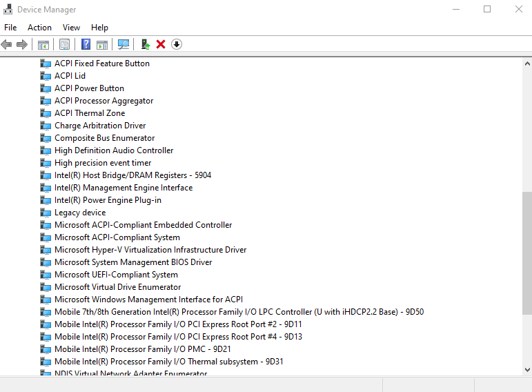Toggle the console tree show/hide icon
This screenshot has height=392, width=532.
pyautogui.click(x=43, y=44)
